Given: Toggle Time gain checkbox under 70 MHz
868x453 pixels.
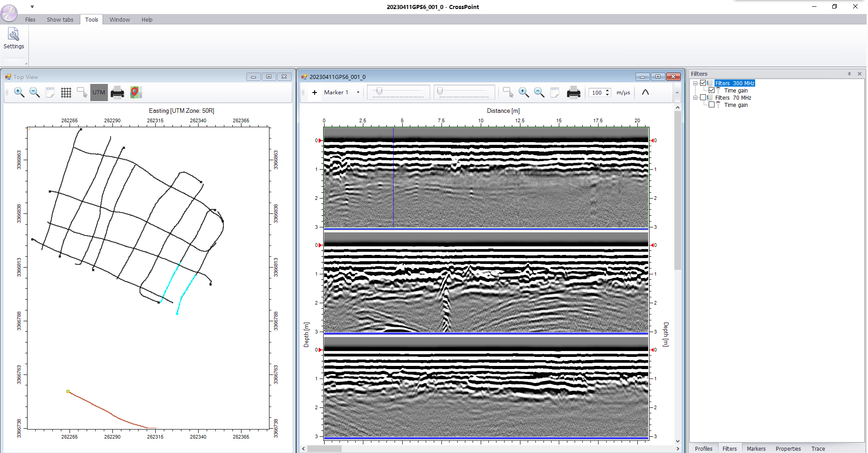Looking at the screenshot, I should point(712,105).
